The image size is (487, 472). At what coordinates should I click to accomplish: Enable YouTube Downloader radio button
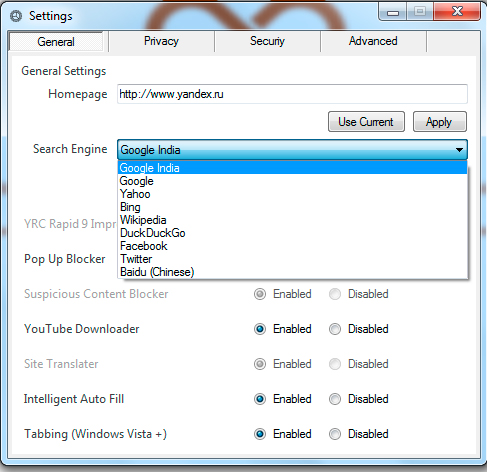[260, 329]
